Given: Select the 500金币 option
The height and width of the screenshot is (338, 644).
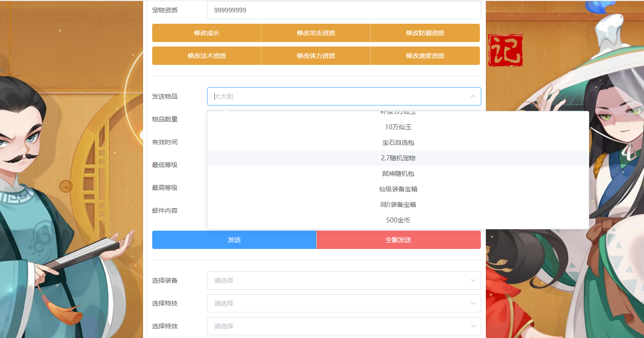Looking at the screenshot, I should tap(398, 220).
